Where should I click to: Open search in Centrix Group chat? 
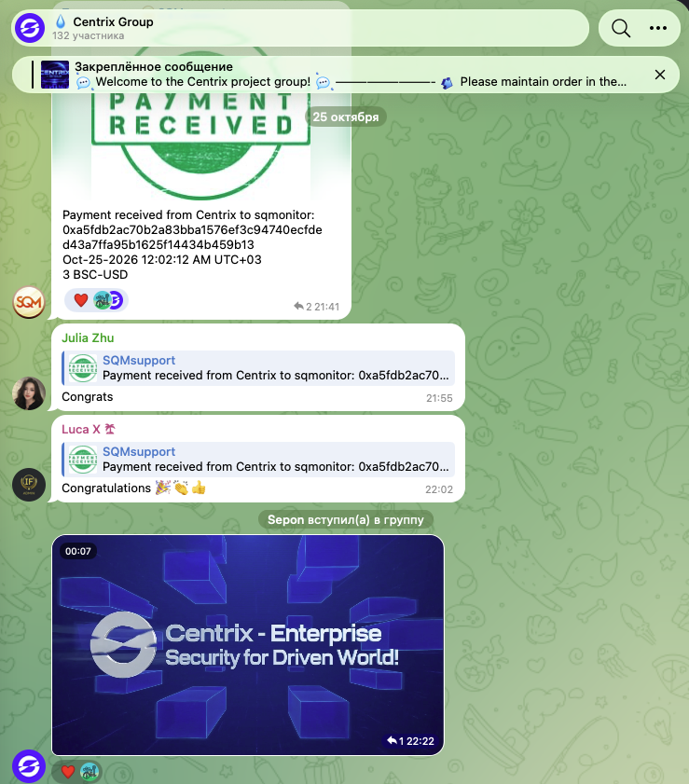pyautogui.click(x=621, y=28)
